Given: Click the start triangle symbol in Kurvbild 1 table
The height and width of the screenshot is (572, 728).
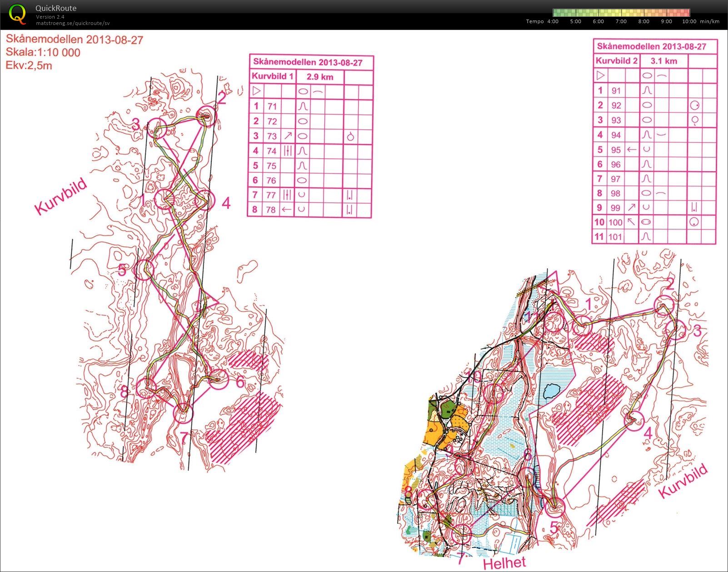Looking at the screenshot, I should pos(256,91).
